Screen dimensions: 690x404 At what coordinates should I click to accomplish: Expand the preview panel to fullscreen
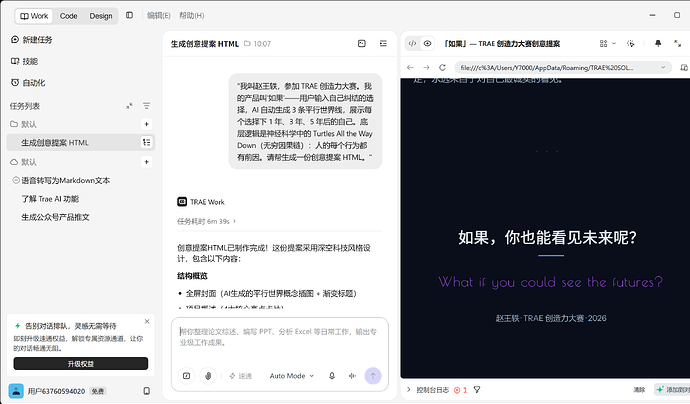678,44
